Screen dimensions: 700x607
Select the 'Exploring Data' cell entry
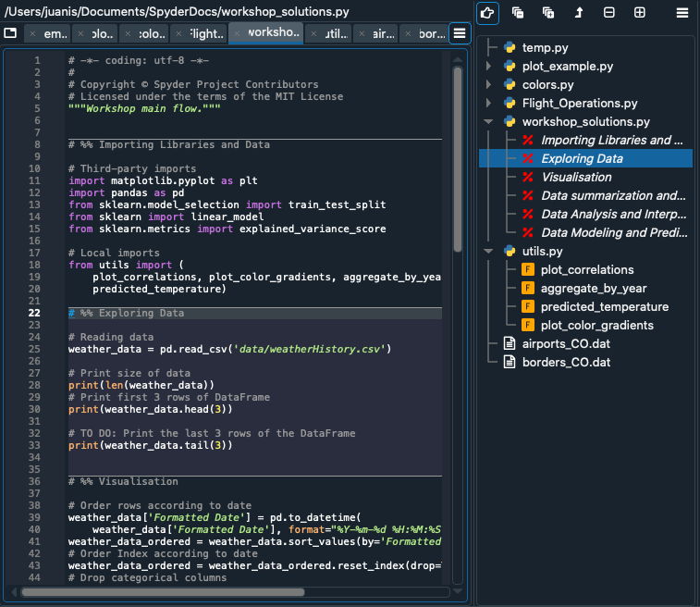click(585, 158)
